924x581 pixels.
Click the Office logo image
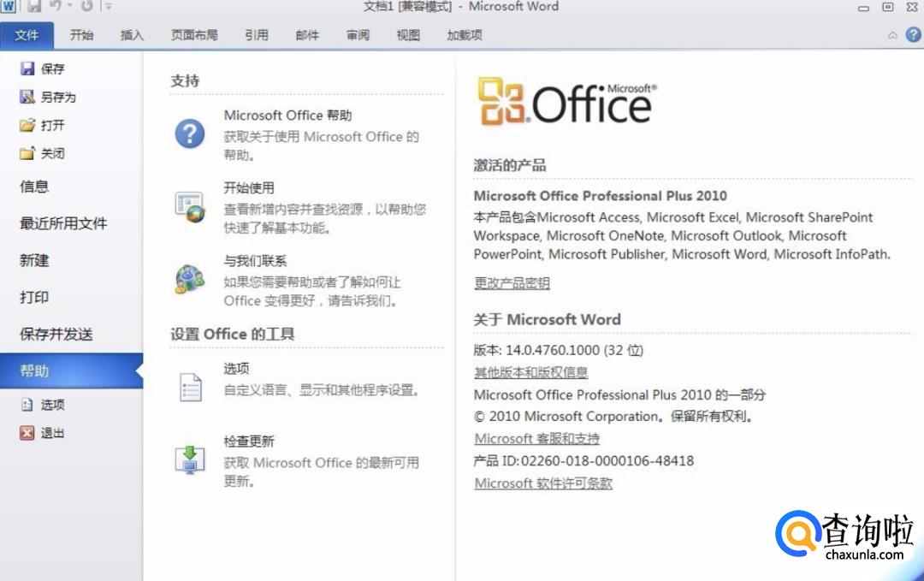pyautogui.click(x=567, y=101)
